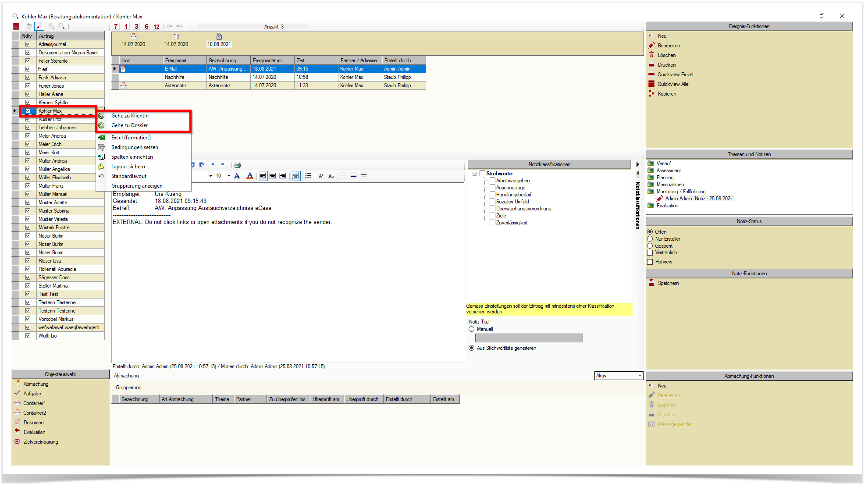This screenshot has height=487, width=868.
Task: Click the Speichern note function
Action: [668, 283]
